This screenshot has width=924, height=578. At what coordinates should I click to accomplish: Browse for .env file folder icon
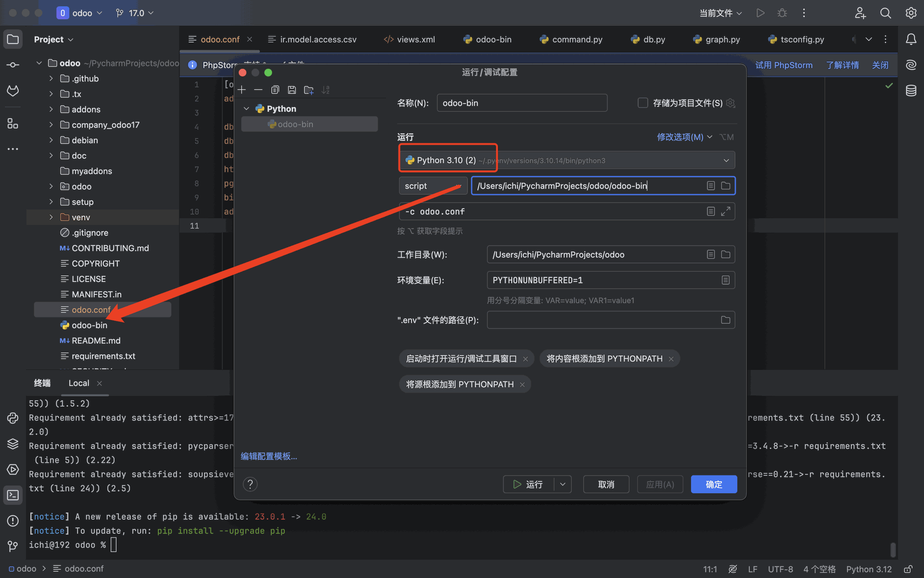pyautogui.click(x=726, y=320)
